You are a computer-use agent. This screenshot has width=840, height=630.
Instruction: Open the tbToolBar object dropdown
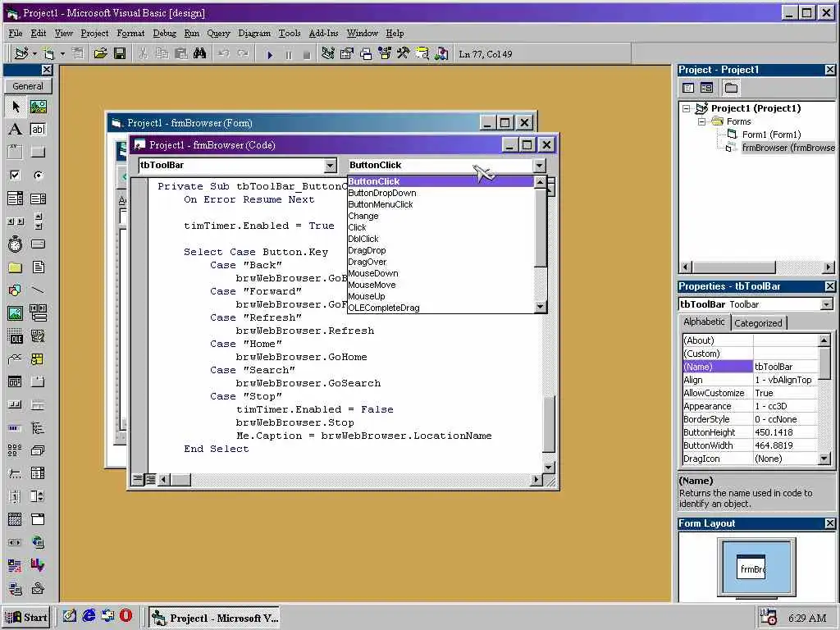(331, 166)
